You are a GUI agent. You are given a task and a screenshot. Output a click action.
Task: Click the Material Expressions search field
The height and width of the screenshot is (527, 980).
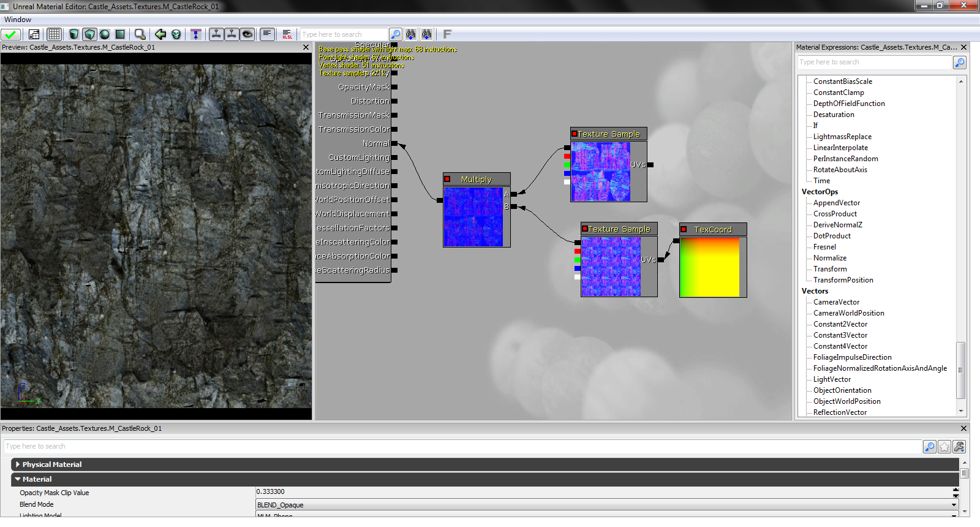tap(874, 63)
